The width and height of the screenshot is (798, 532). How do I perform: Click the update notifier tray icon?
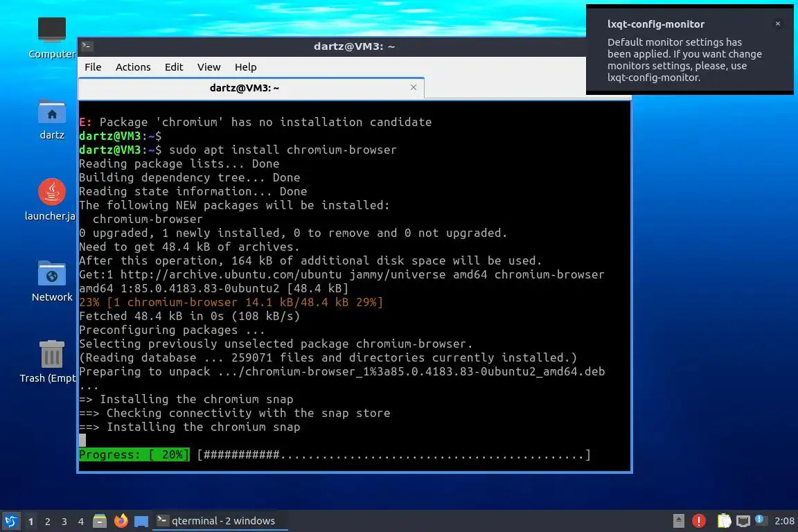pos(761,520)
